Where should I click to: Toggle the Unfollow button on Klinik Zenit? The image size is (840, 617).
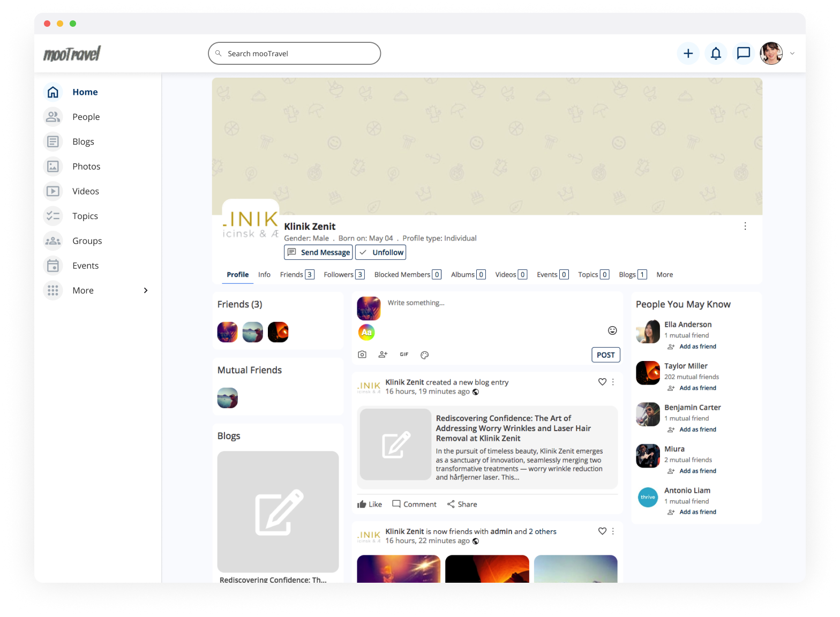[381, 252]
